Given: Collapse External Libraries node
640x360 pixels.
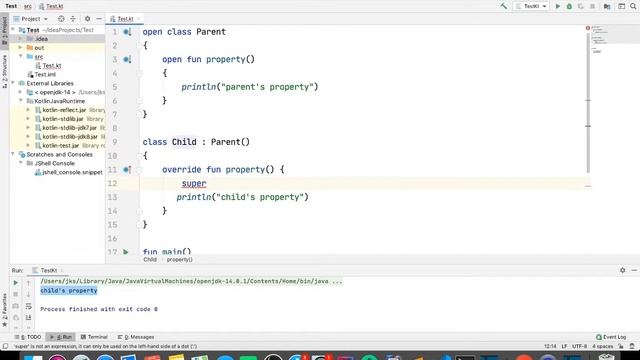Looking at the screenshot, I should coord(13,83).
